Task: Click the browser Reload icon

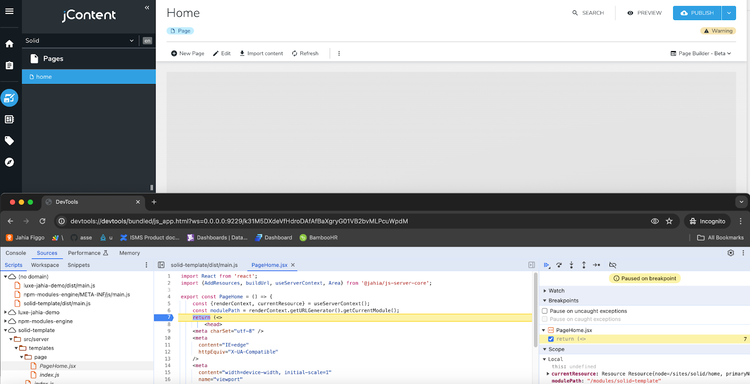Action: 43,221
